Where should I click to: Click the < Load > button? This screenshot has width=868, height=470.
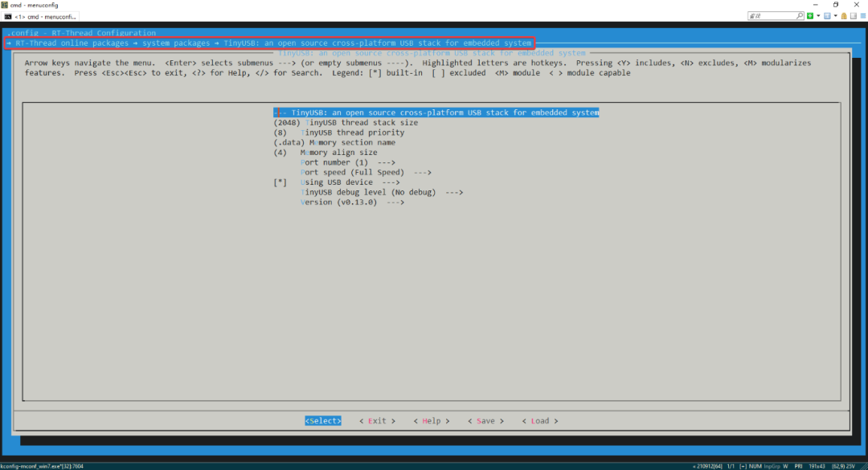[540, 421]
